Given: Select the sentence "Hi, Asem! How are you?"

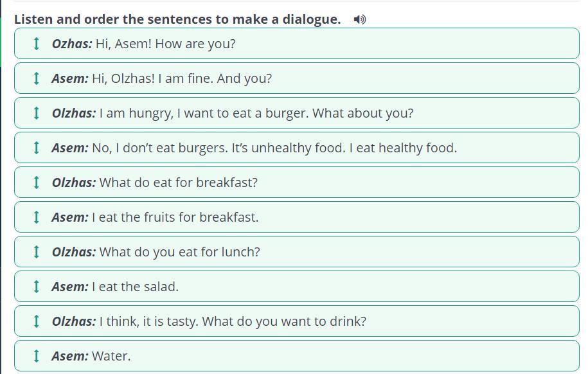Looking at the screenshot, I should 165,44.
